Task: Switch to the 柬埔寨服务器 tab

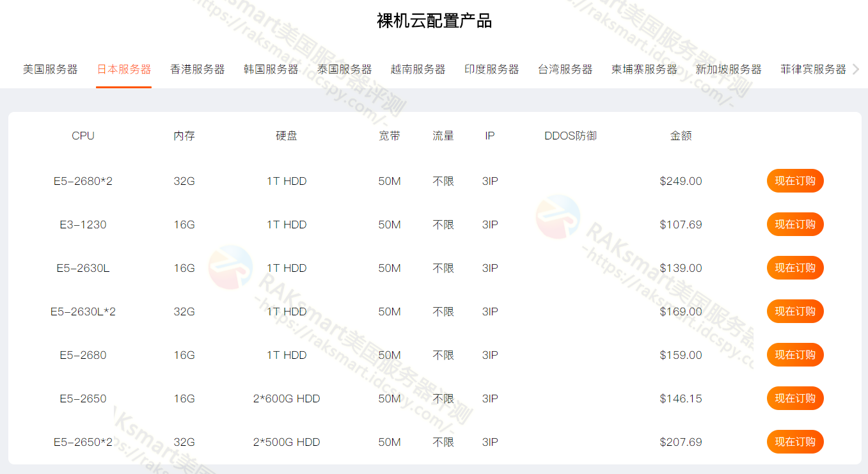Action: (x=644, y=69)
